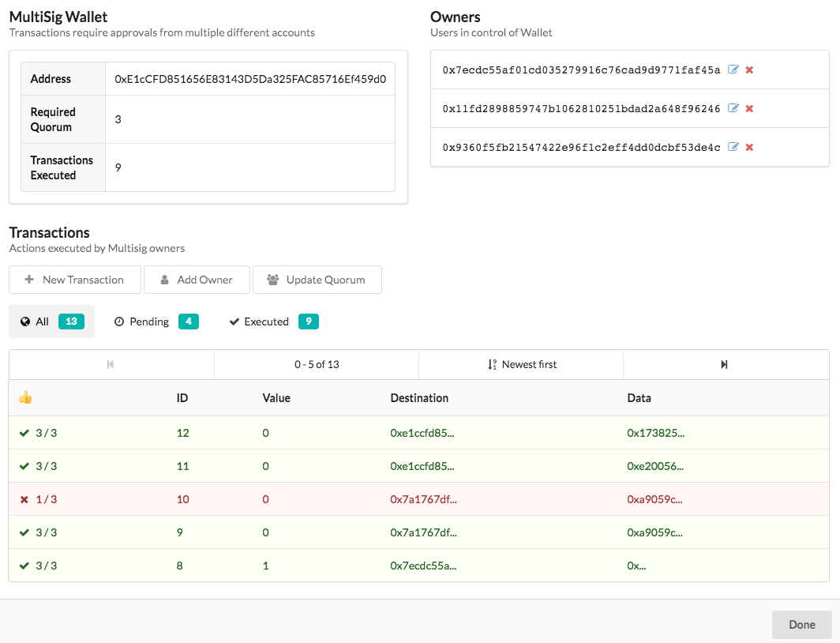The height and width of the screenshot is (643, 840).
Task: Select destination 0x7ecdc55a of transaction 8
Action: pyautogui.click(x=423, y=566)
